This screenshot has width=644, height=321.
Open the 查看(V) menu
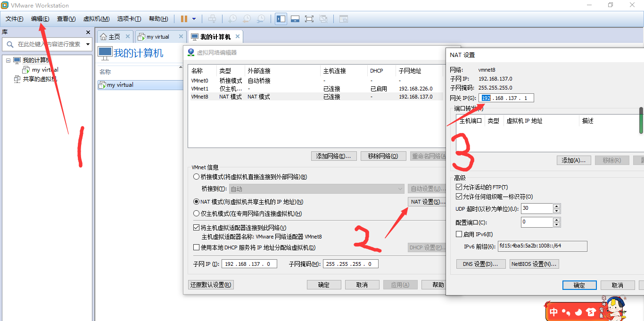[66, 19]
